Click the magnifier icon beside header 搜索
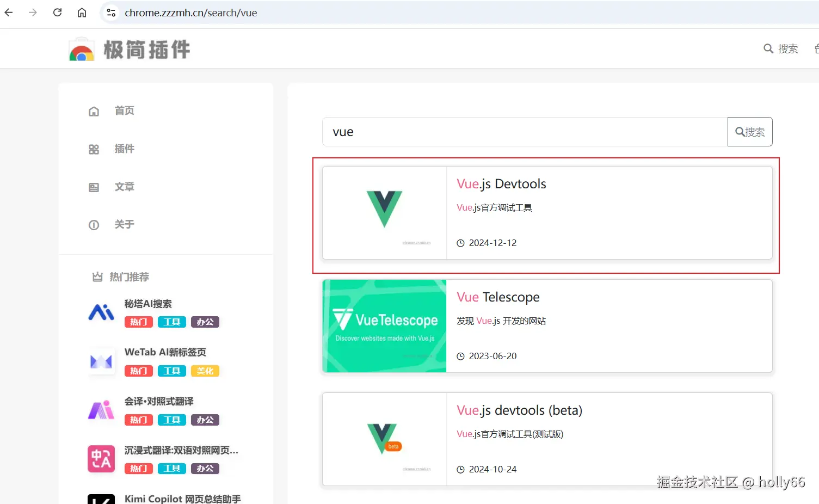 point(768,48)
